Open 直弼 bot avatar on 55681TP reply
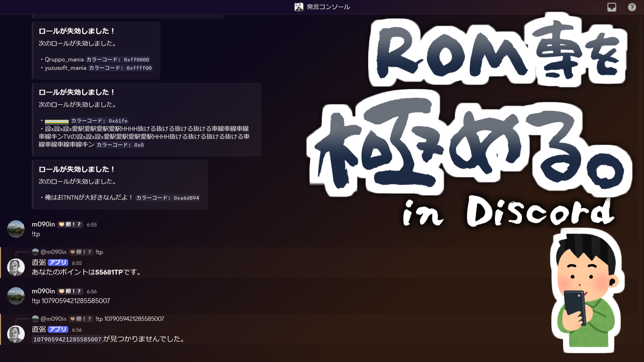This screenshot has height=362, width=644. [16, 267]
